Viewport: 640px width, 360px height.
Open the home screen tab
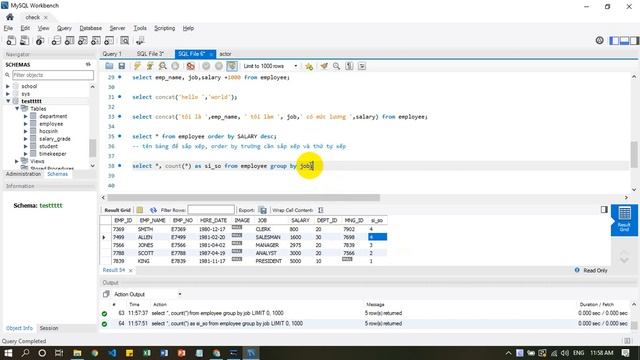point(10,17)
